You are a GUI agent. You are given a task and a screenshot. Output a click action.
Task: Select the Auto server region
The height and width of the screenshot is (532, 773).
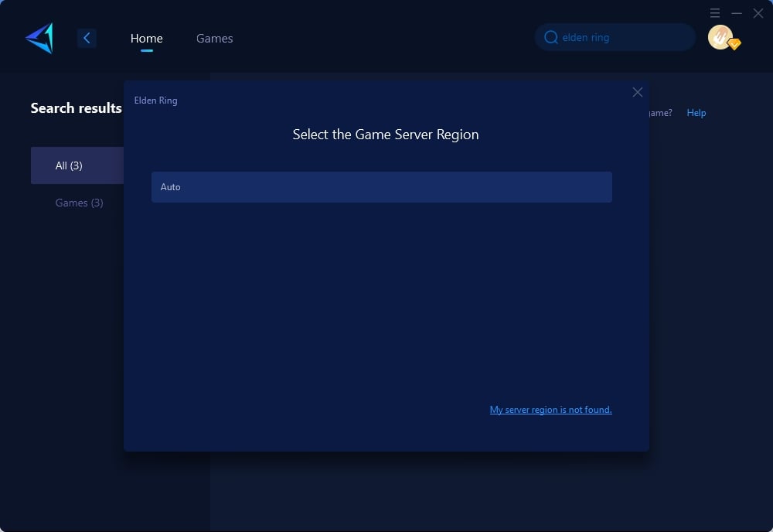(382, 187)
